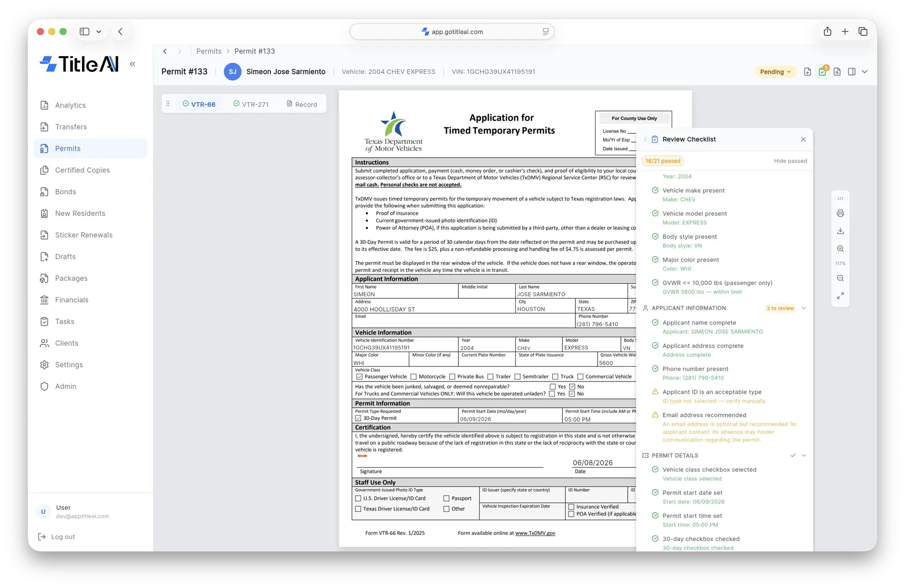Add a new document with the plus-page icon
The height and width of the screenshot is (588, 905).
click(807, 72)
